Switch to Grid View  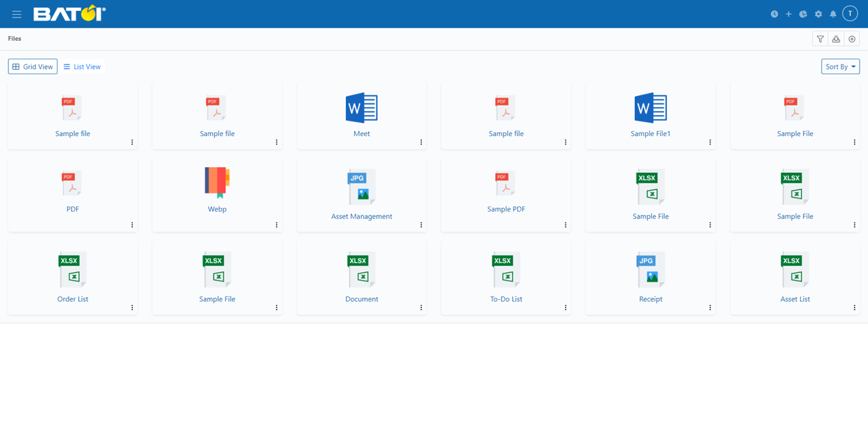coord(33,66)
